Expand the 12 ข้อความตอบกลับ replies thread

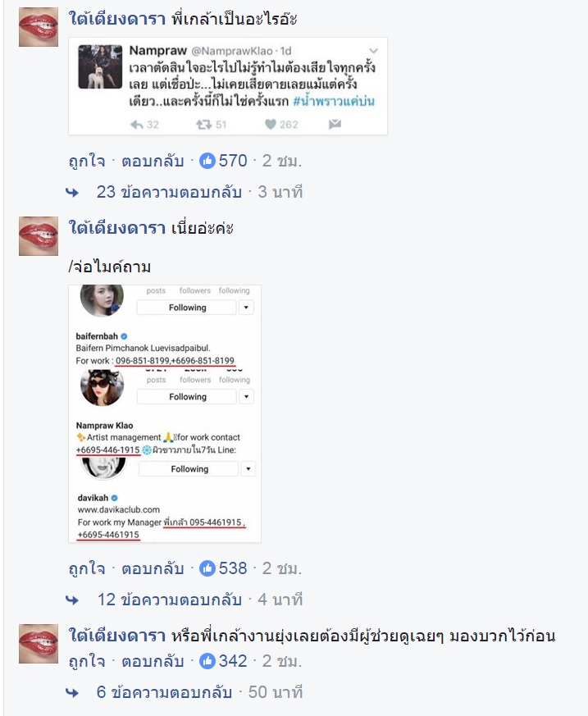170,600
